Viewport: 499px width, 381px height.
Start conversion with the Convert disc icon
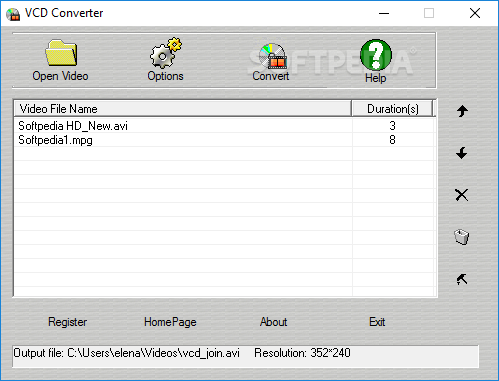point(273,56)
